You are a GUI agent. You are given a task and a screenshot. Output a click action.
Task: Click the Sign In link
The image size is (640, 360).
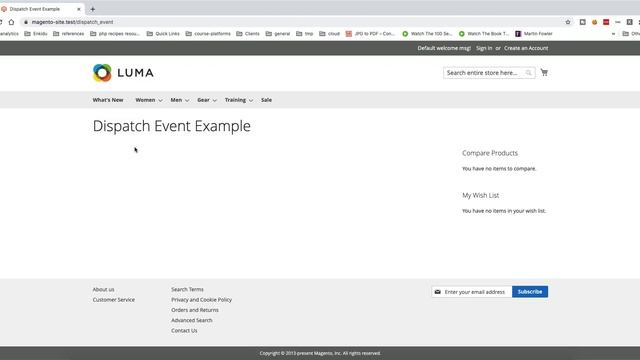484,48
